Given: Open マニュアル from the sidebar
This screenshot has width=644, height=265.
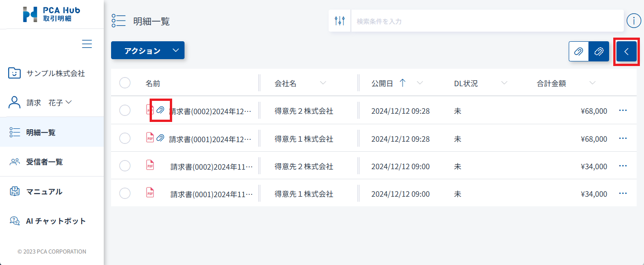Looking at the screenshot, I should [44, 192].
